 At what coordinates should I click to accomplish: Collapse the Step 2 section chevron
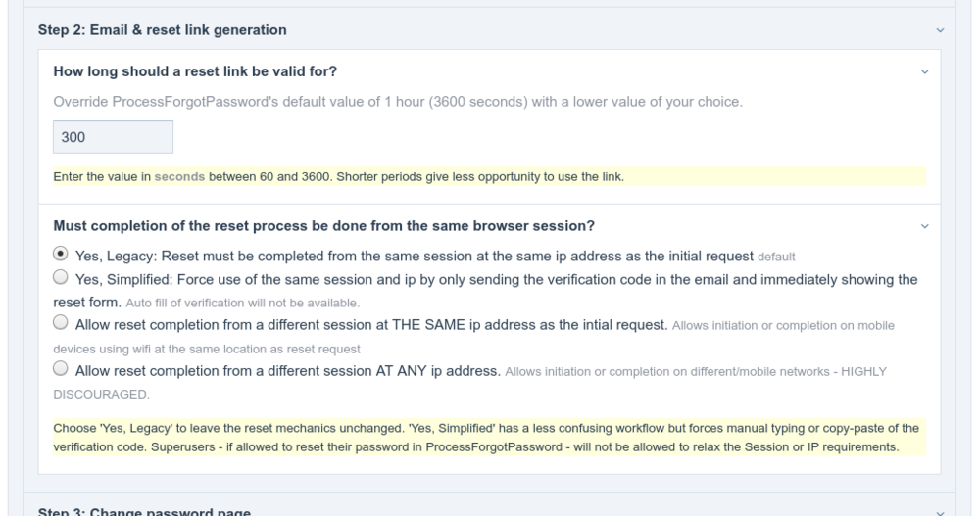(x=941, y=30)
